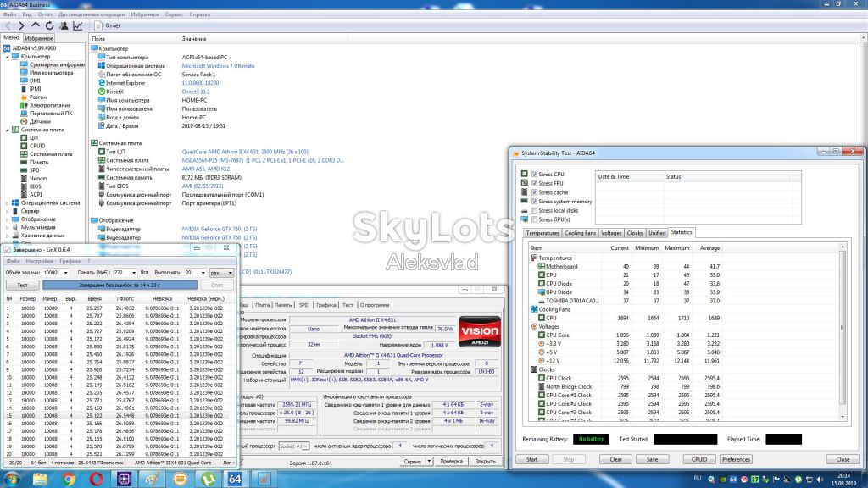
Task: Open the DirectX 11.1 link
Action: click(196, 91)
